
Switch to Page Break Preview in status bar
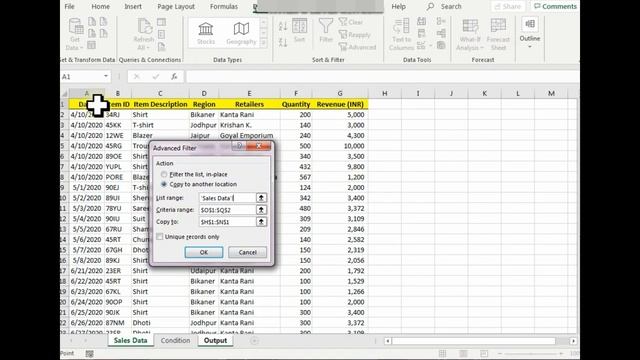(484, 353)
